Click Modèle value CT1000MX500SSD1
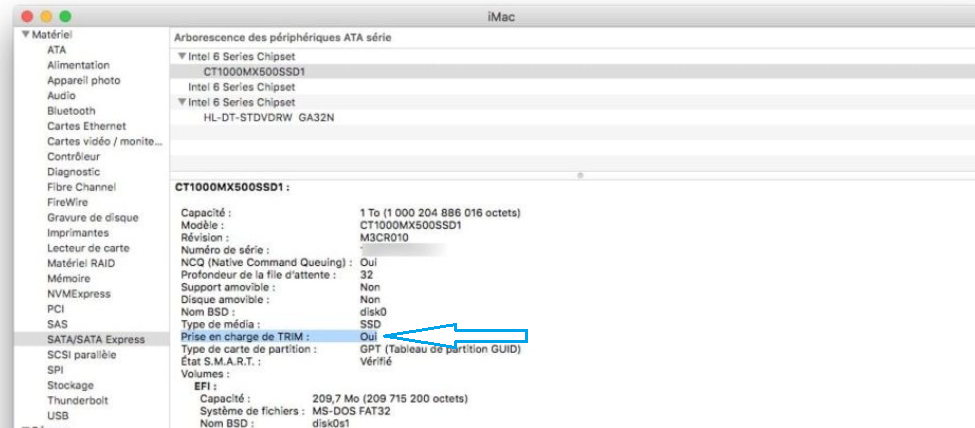975x428 pixels. pos(411,225)
